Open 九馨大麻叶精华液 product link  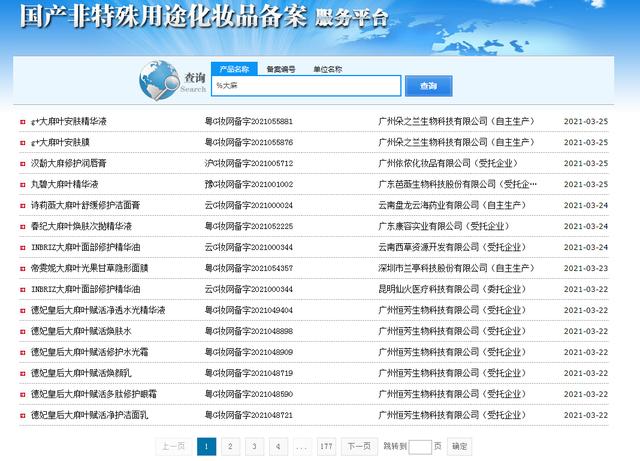coord(64,184)
